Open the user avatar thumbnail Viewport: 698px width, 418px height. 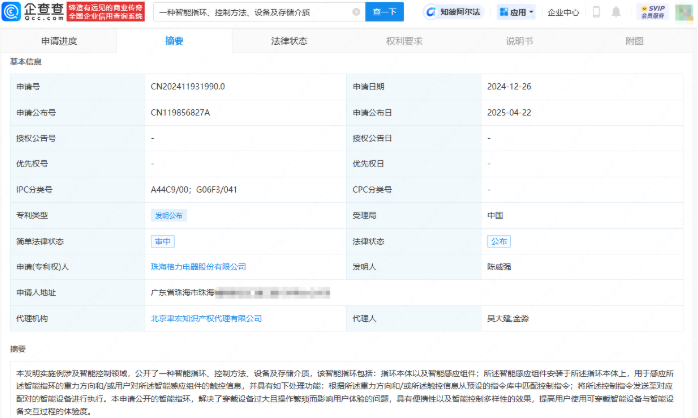683,12
